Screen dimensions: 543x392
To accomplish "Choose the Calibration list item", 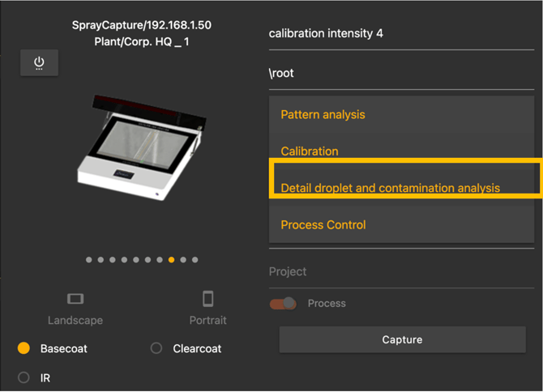I will point(309,151).
